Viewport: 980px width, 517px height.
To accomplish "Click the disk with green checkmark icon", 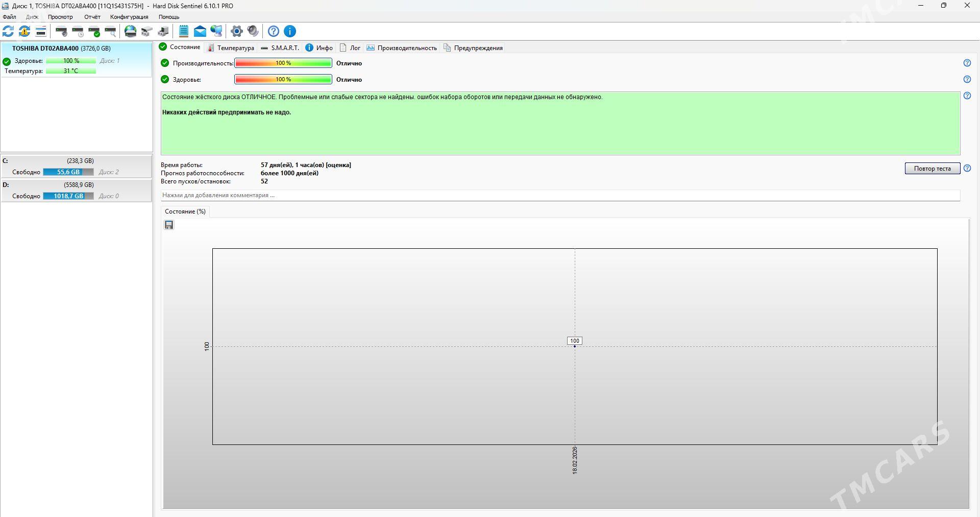I will 94,31.
